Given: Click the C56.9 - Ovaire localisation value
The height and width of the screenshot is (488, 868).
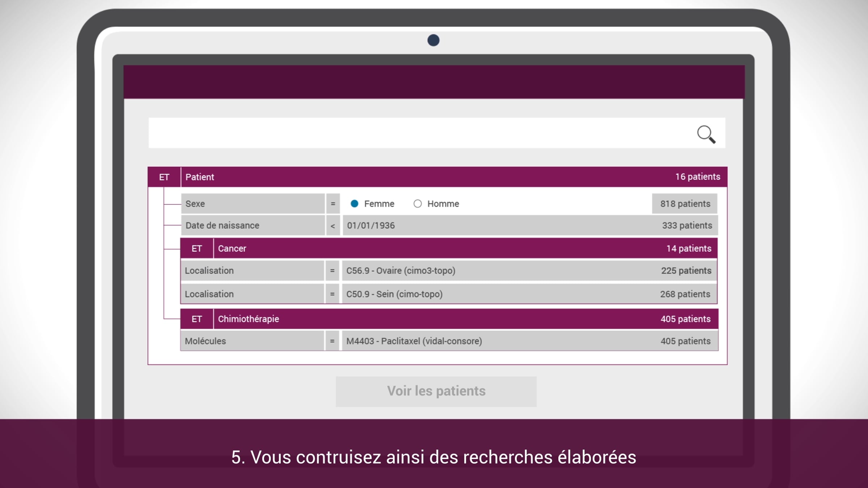Looking at the screenshot, I should click(x=400, y=271).
